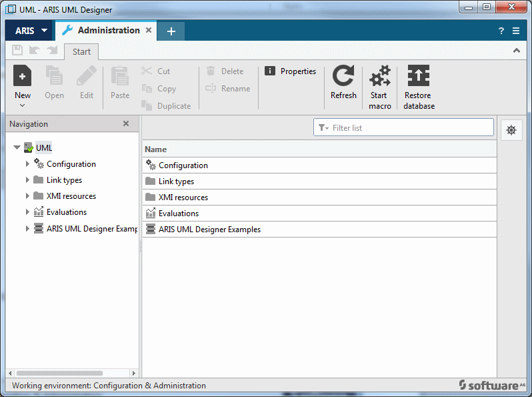This screenshot has height=397, width=532.
Task: Select UML database in navigation tree
Action: click(44, 147)
